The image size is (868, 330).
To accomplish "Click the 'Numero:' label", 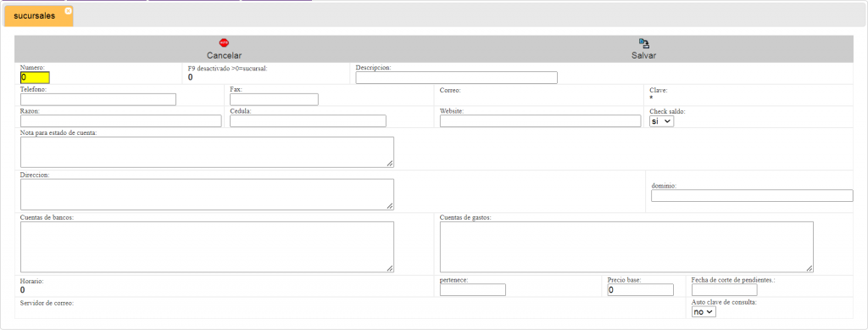I will pyautogui.click(x=32, y=68).
